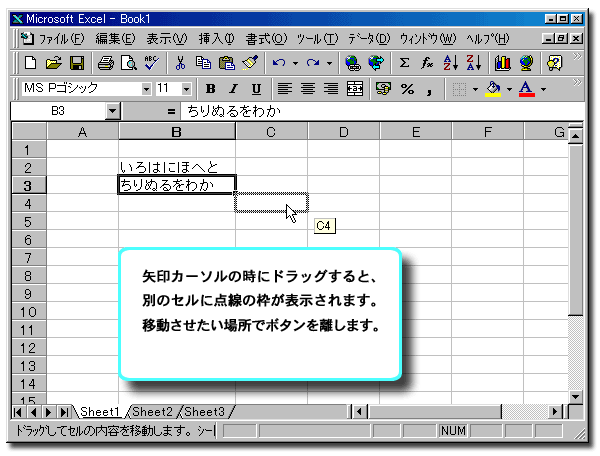
Task: Click the Select All corner button
Action: click(29, 131)
